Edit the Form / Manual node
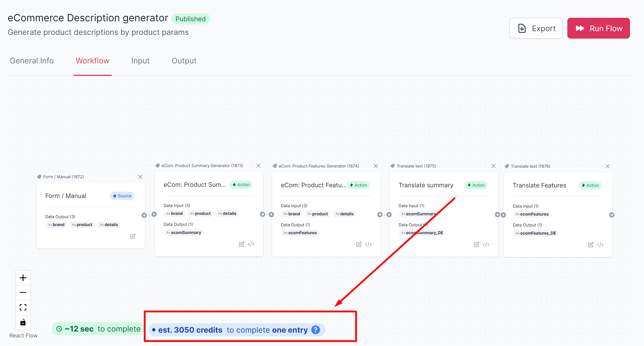Screen dimensions: 644x346 click(133, 236)
